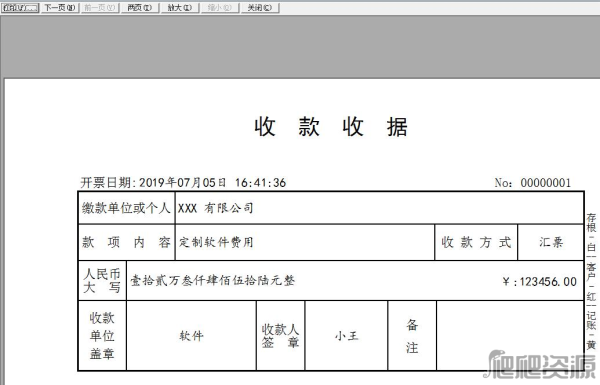Close the preview with 关闭 button

(x=260, y=8)
